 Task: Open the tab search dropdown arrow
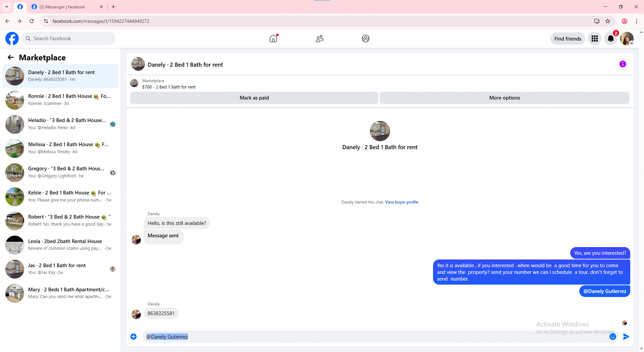click(7, 7)
